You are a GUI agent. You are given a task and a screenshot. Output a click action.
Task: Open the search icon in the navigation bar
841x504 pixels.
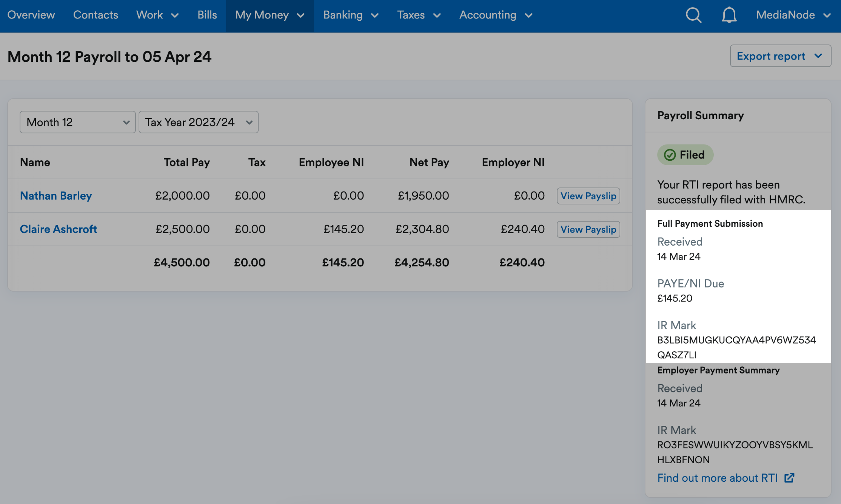[694, 15]
